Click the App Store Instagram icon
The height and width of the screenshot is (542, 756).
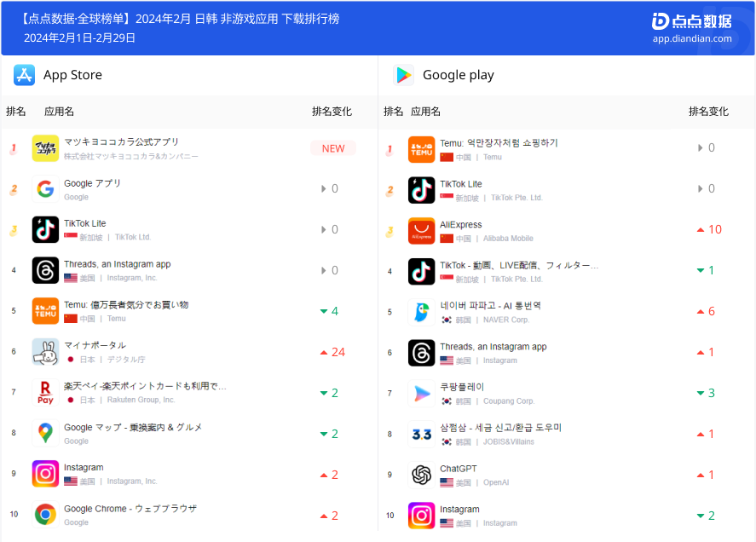[45, 474]
